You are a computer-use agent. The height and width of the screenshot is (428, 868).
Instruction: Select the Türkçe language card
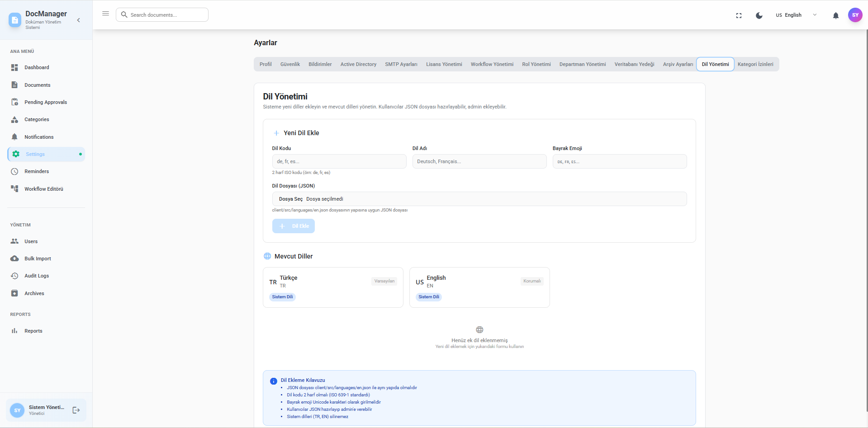coord(332,287)
